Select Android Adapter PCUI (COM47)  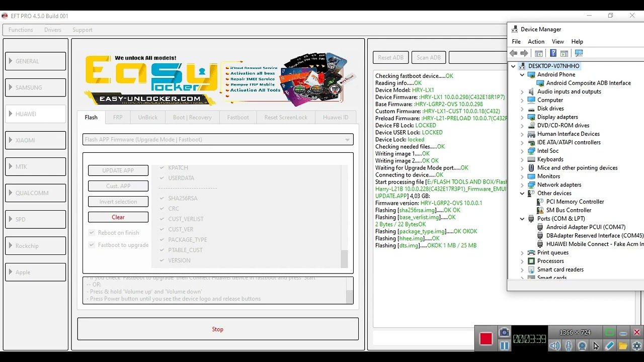point(586,227)
